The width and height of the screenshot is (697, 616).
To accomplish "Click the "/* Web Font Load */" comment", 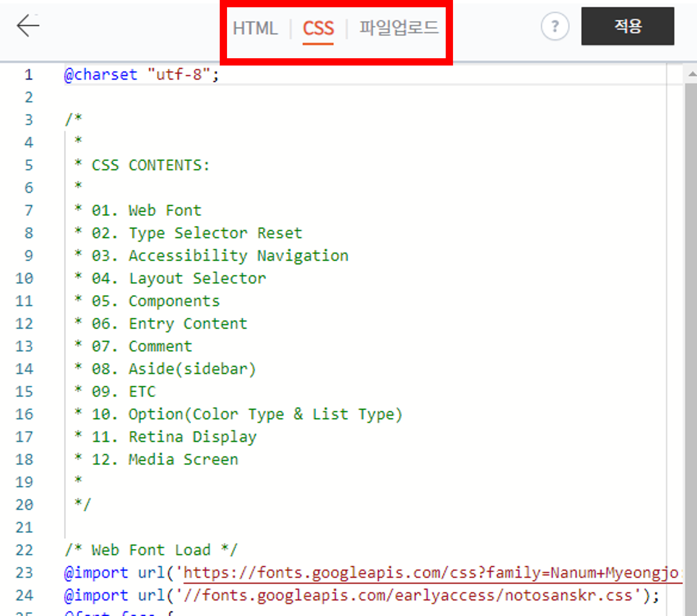I will point(151,550).
